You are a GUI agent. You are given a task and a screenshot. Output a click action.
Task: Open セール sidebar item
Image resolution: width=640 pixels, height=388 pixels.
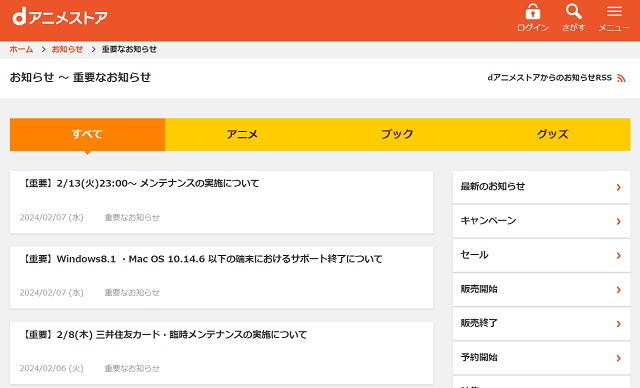pyautogui.click(x=542, y=255)
